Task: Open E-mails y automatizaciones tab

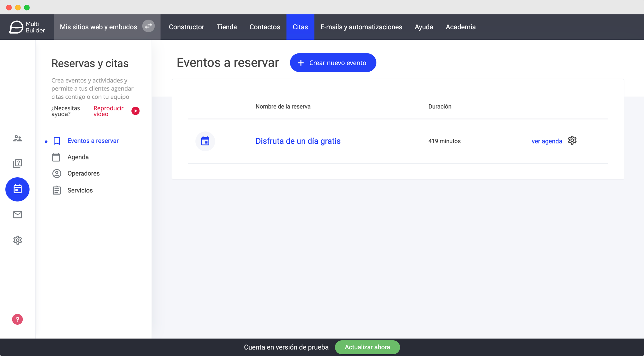Action: pos(361,27)
